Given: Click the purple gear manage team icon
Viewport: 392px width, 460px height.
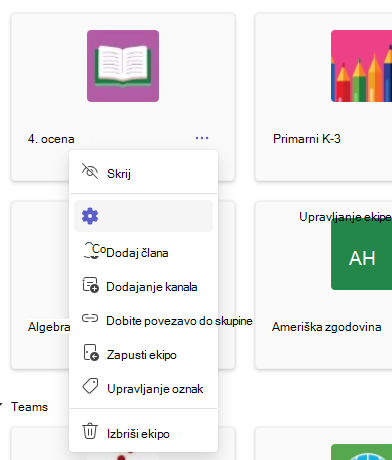Looking at the screenshot, I should (90, 216).
